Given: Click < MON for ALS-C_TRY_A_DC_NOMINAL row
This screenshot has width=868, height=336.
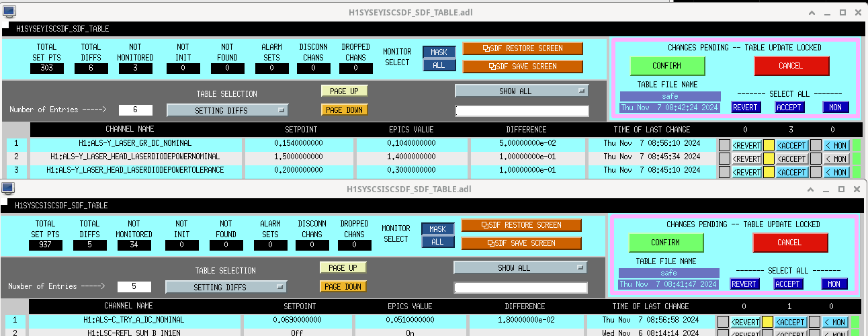Looking at the screenshot, I should click(x=835, y=322).
